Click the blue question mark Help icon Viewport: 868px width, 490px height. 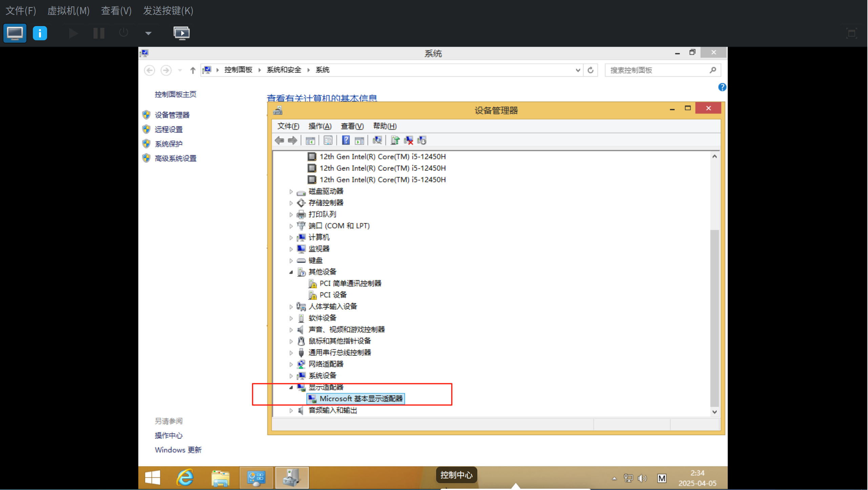click(346, 140)
